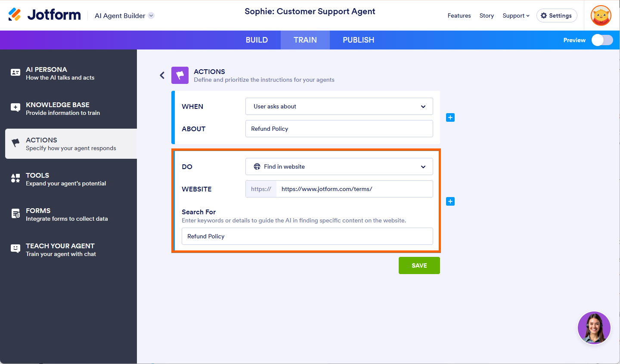This screenshot has height=364, width=620.
Task: Add an action with the DO plus icon
Action: 450,201
